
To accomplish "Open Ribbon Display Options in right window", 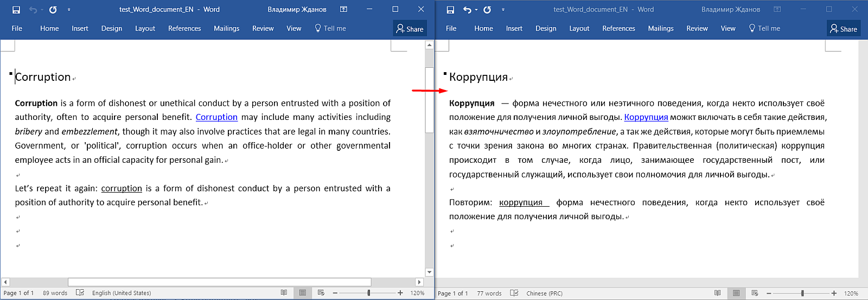I will click(x=777, y=9).
